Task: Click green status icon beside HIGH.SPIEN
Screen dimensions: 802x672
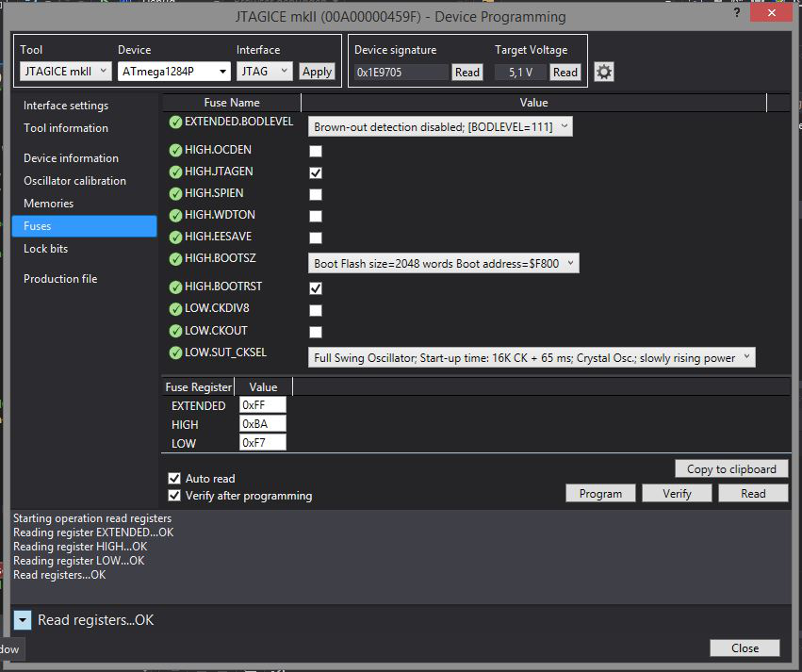Action: (175, 193)
